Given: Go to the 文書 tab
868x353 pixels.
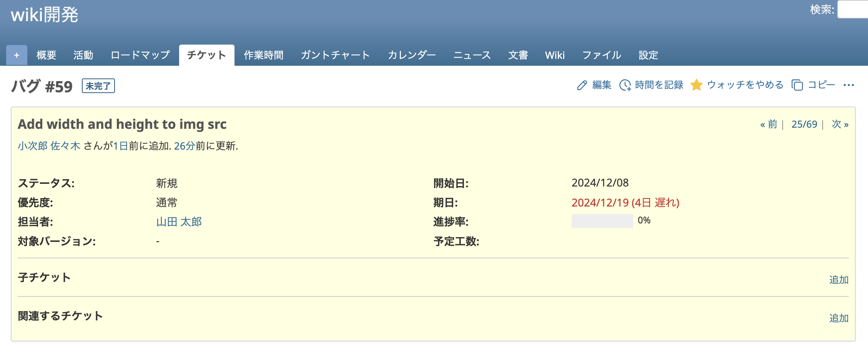Looking at the screenshot, I should [518, 55].
